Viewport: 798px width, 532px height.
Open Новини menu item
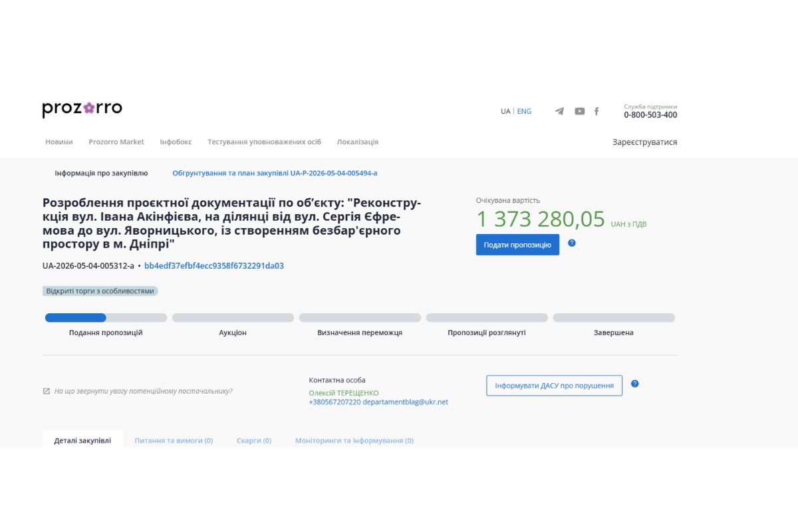pyautogui.click(x=59, y=142)
